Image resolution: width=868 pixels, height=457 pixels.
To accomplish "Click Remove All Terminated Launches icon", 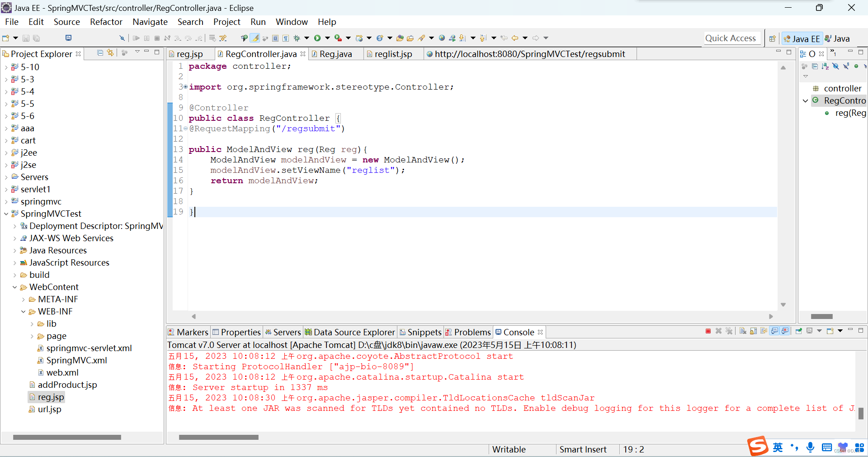I will coord(729,331).
